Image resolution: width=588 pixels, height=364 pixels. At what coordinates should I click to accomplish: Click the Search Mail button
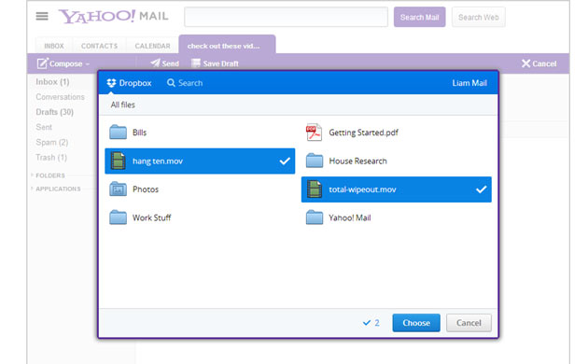click(420, 17)
